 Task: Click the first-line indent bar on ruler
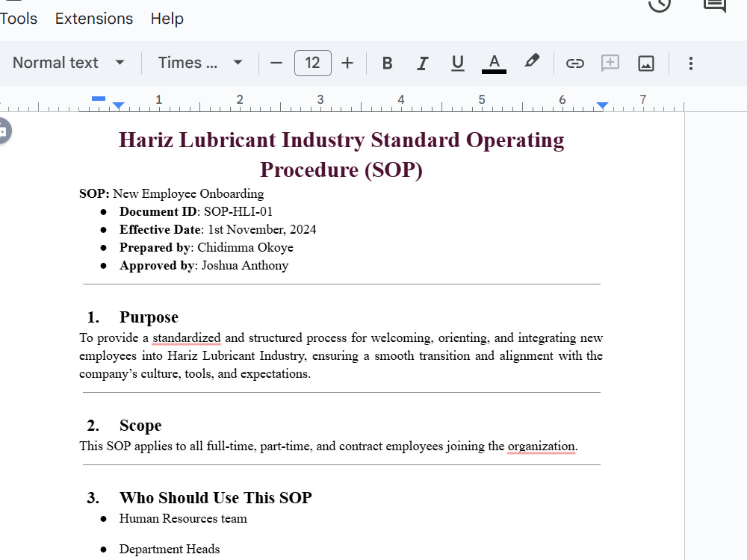click(x=98, y=99)
